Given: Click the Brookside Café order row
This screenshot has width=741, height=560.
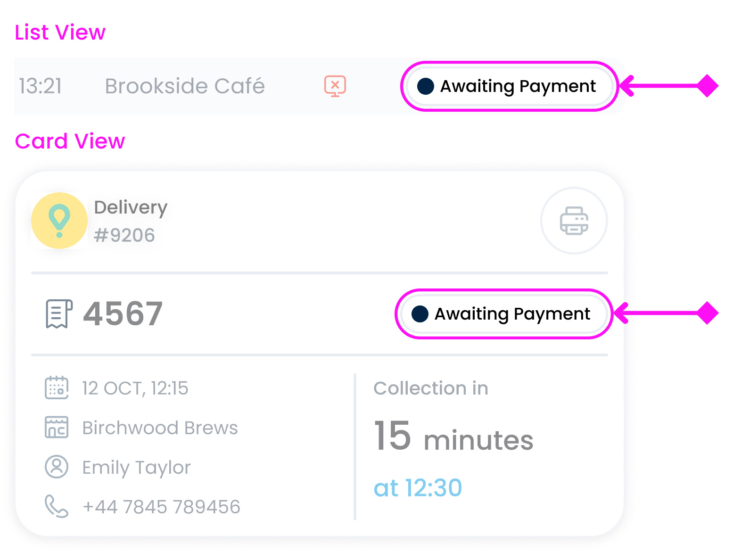Looking at the screenshot, I should pyautogui.click(x=185, y=86).
